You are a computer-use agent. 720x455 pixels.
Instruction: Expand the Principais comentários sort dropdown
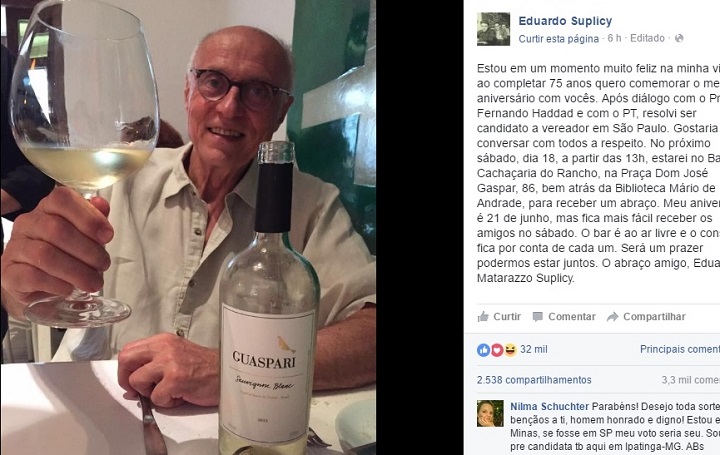click(x=680, y=349)
